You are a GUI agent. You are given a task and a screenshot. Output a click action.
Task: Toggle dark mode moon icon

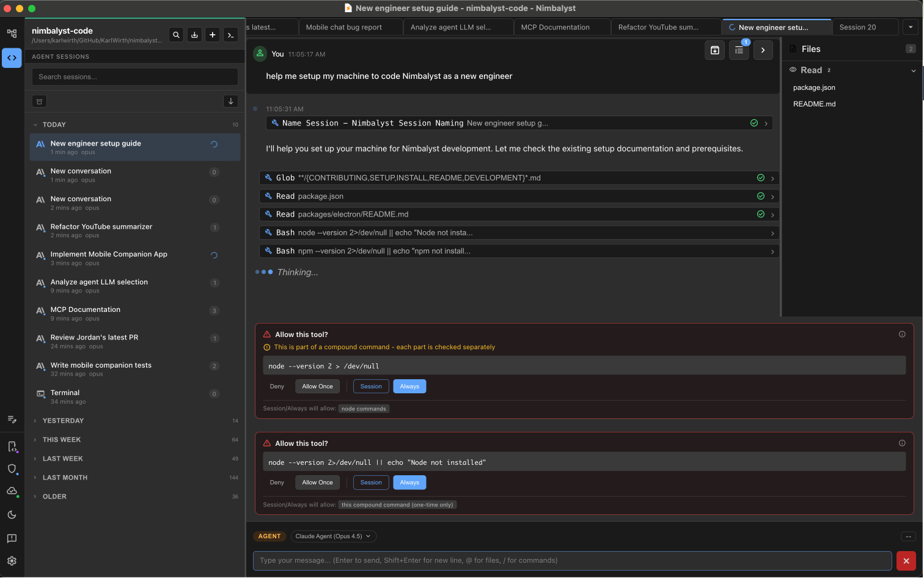click(x=12, y=515)
